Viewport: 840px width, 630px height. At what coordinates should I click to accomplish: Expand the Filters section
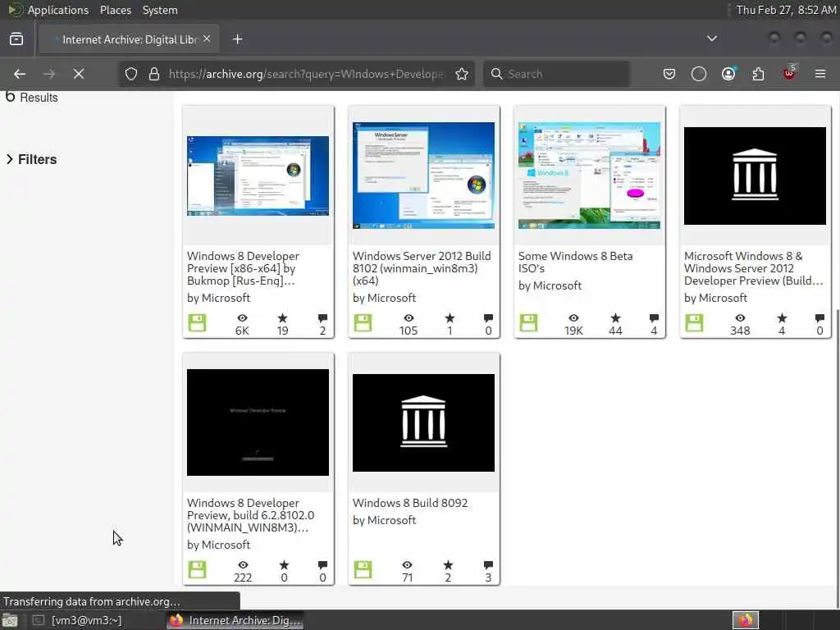click(x=31, y=159)
